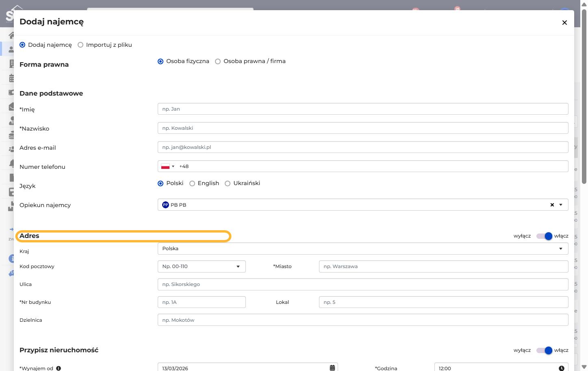Focus the Dzielnica input field
The width and height of the screenshot is (588, 371).
click(363, 320)
